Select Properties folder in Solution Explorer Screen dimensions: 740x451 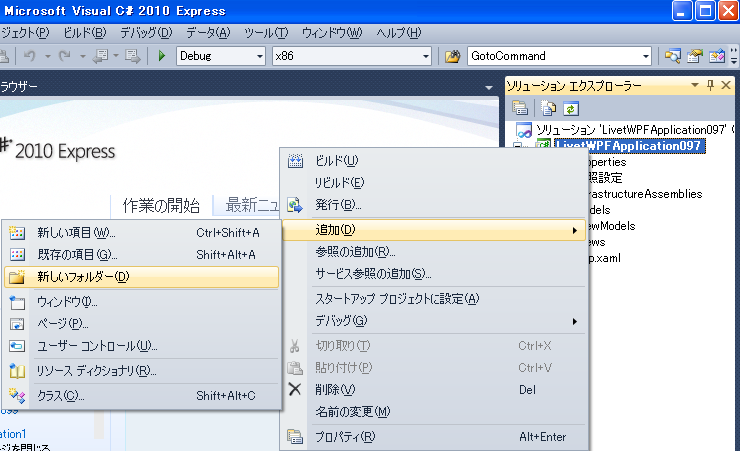(607, 162)
